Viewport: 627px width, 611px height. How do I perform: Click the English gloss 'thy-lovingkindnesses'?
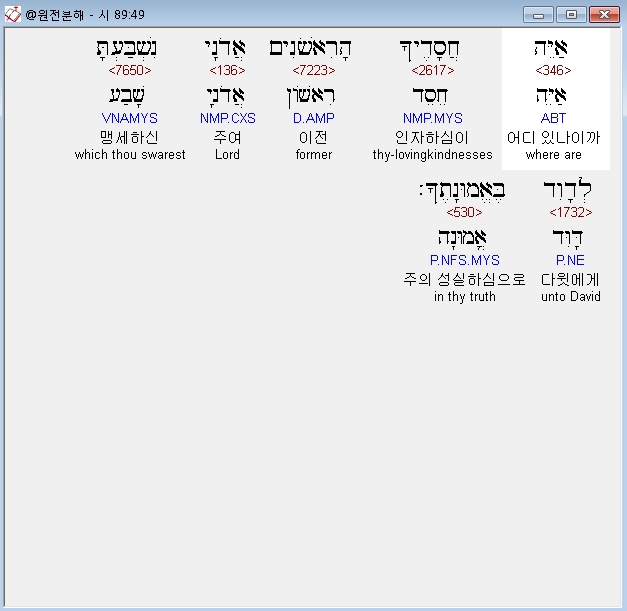tap(433, 155)
